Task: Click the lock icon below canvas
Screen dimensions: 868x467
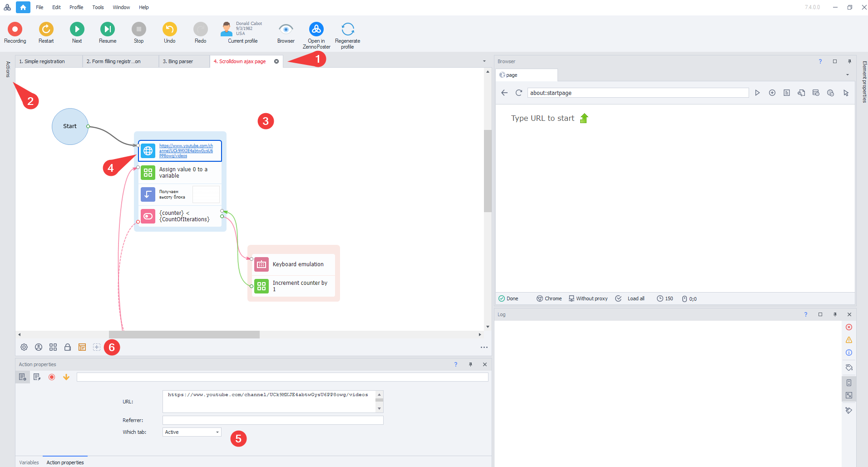Action: click(x=68, y=347)
